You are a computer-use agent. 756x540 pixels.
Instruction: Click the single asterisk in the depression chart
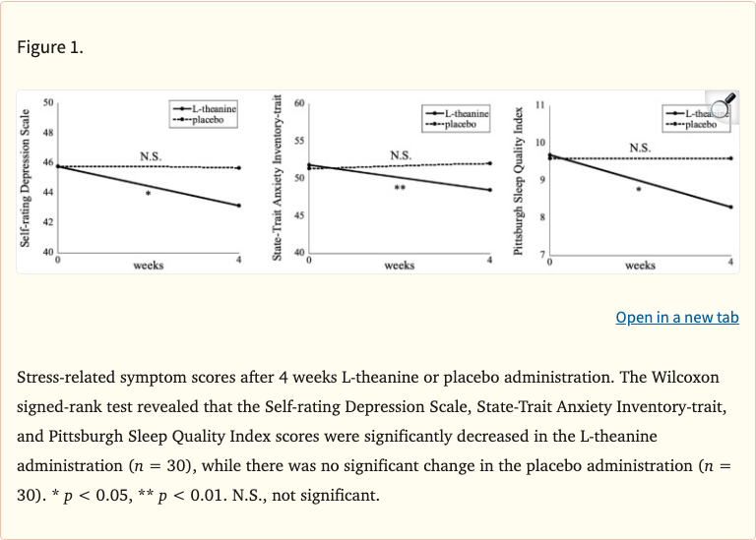coord(148,194)
